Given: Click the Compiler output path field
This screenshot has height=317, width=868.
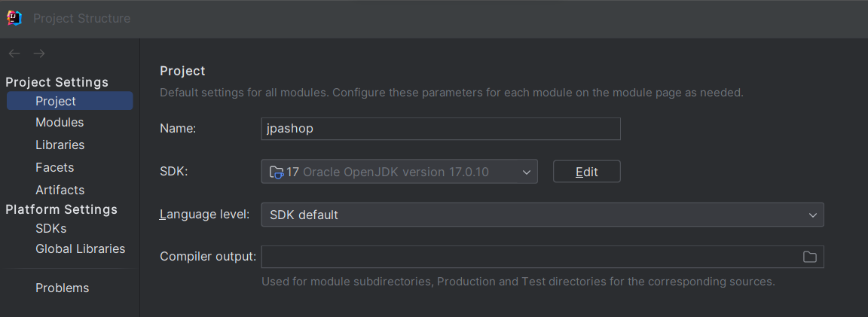Looking at the screenshot, I should pyautogui.click(x=527, y=257).
